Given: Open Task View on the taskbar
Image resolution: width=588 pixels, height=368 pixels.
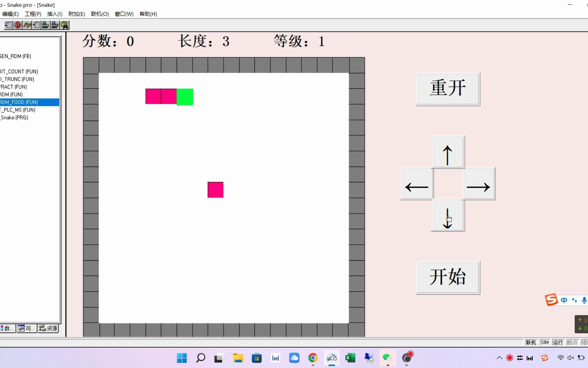Looking at the screenshot, I should (x=219, y=358).
